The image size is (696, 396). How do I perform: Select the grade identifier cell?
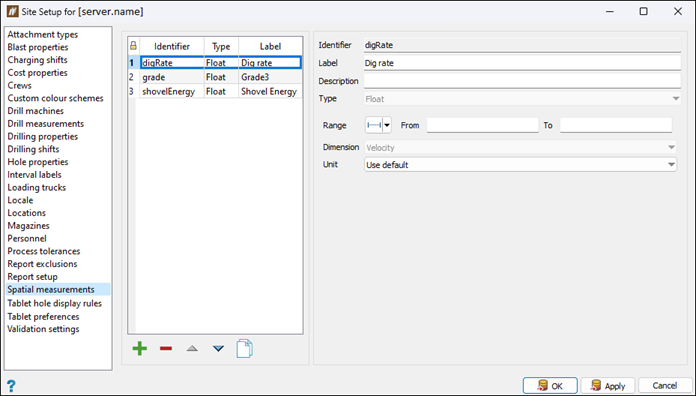point(172,77)
